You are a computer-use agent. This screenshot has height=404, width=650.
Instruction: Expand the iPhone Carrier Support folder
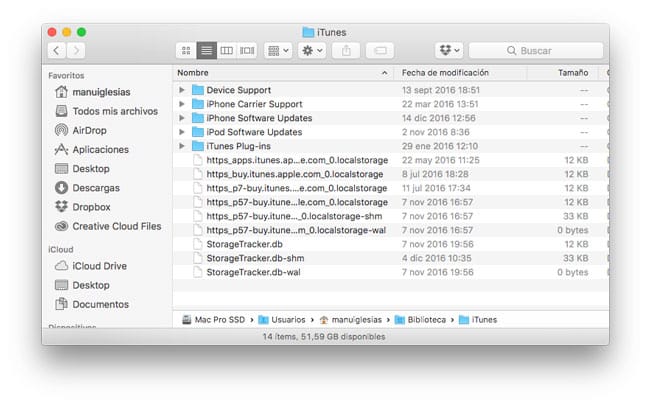click(x=182, y=104)
